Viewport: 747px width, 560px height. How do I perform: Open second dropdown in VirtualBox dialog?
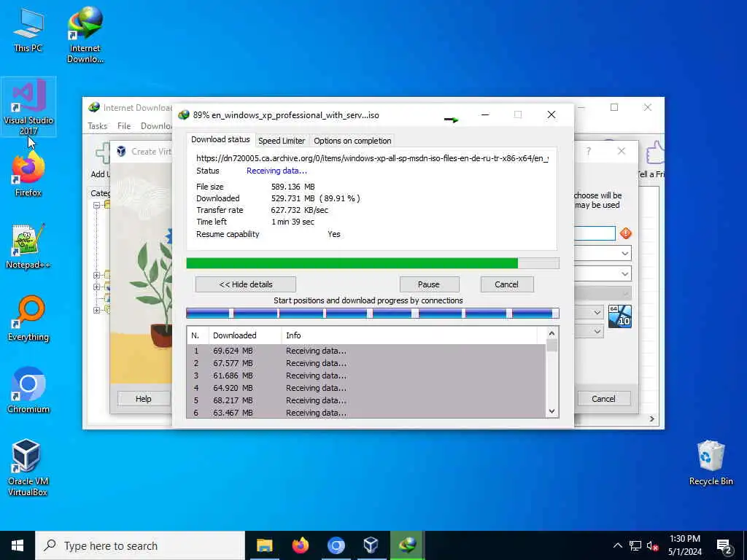[625, 274]
